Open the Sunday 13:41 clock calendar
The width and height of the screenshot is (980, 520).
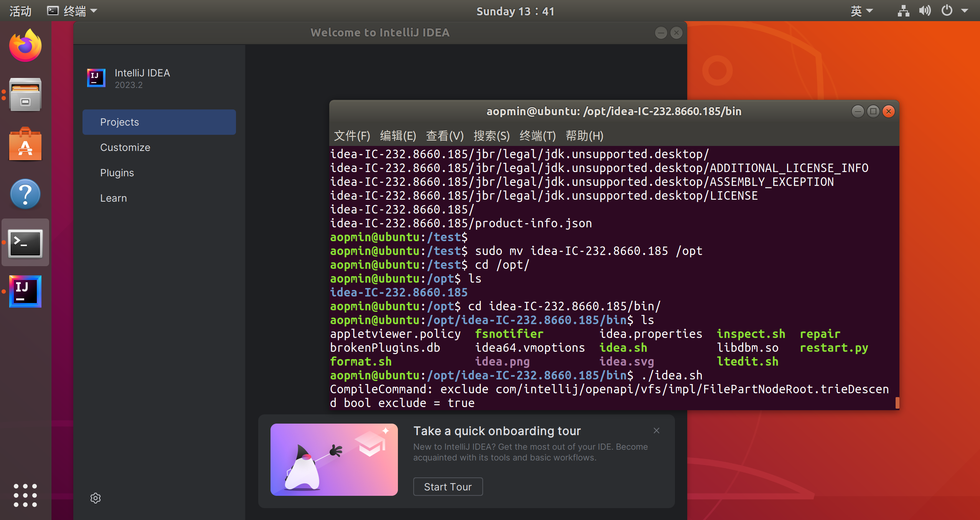[x=515, y=11]
